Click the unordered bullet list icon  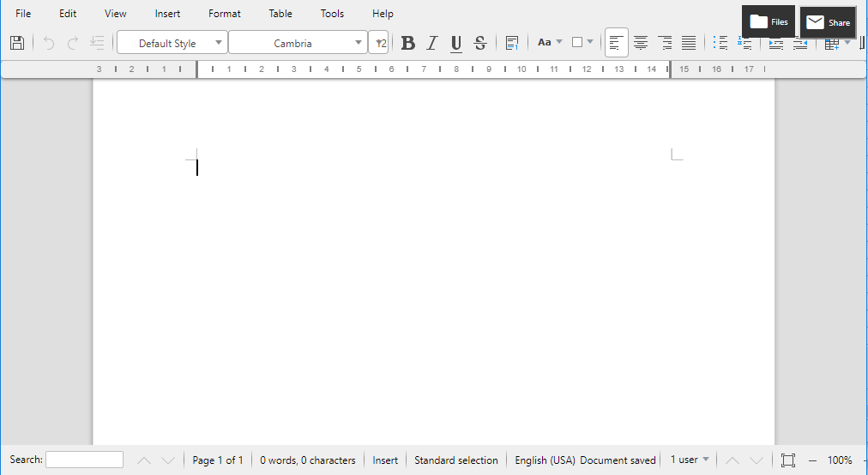coord(720,43)
